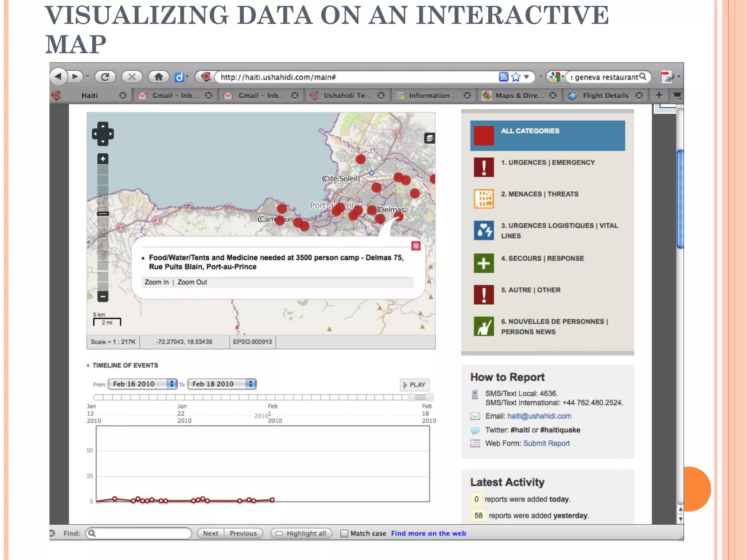Image resolution: width=747 pixels, height=560 pixels.
Task: Open the Delicious icon dropdown arrow
Action: pos(187,77)
